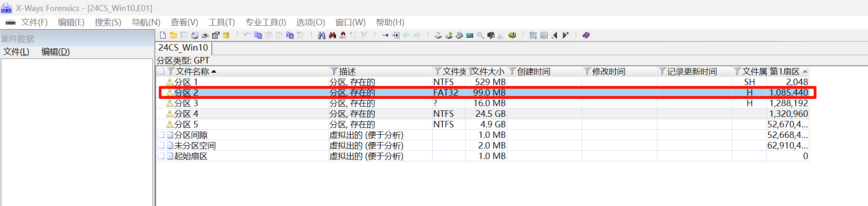The height and width of the screenshot is (206, 868).
Task: Click the copy block toolbar icon
Action: click(258, 35)
